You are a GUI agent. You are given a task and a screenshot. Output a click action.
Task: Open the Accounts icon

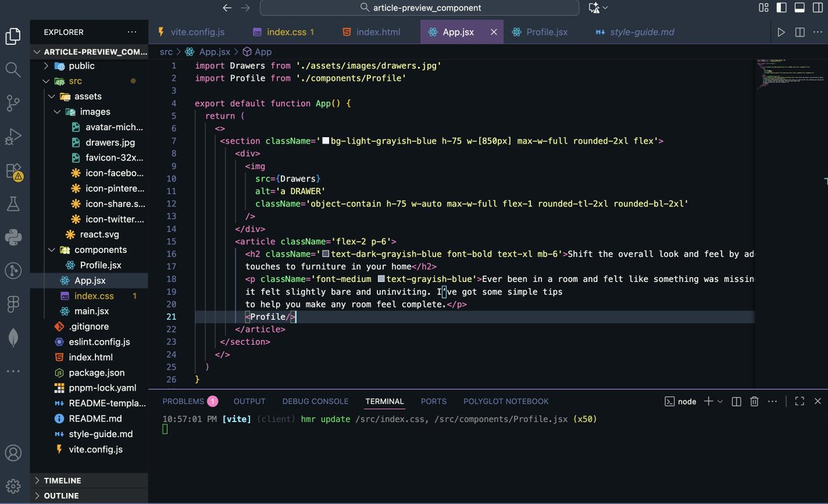coord(13,454)
